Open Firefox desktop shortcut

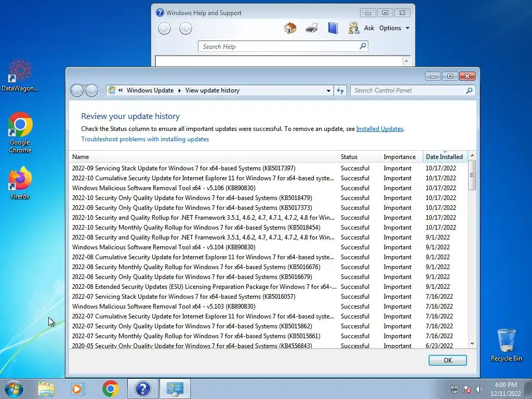(20, 182)
